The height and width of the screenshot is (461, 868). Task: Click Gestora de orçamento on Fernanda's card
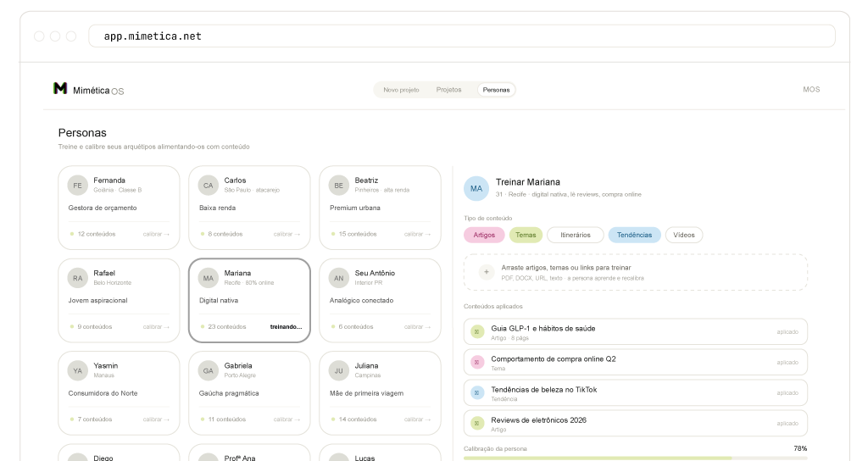(x=103, y=208)
